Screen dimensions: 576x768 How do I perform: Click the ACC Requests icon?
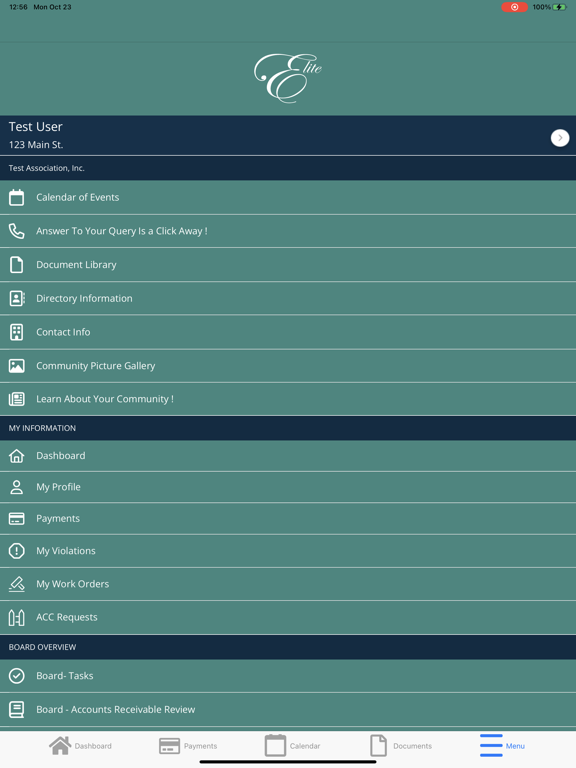[17, 618]
